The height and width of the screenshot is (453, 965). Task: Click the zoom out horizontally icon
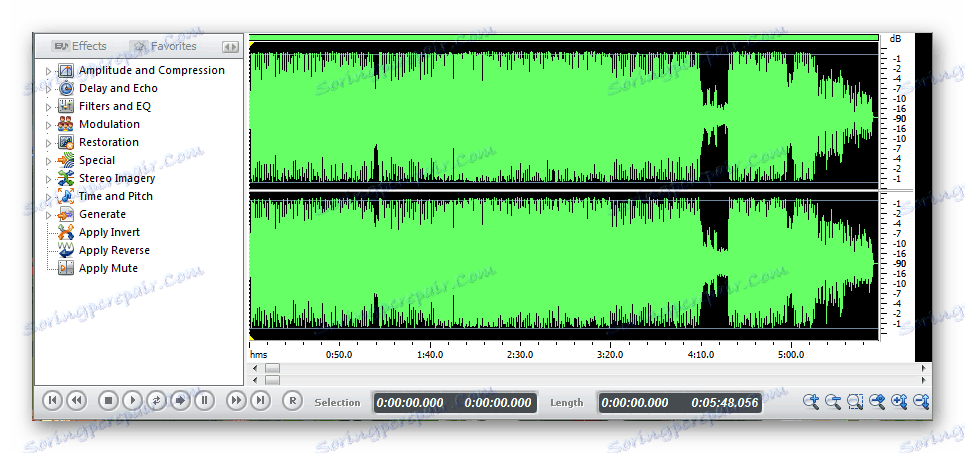[833, 402]
